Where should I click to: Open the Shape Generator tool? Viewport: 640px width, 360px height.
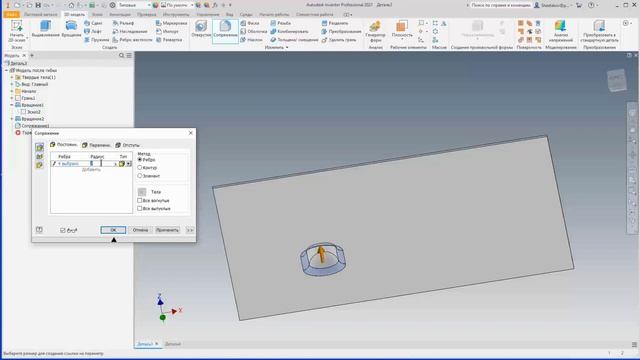(x=375, y=31)
